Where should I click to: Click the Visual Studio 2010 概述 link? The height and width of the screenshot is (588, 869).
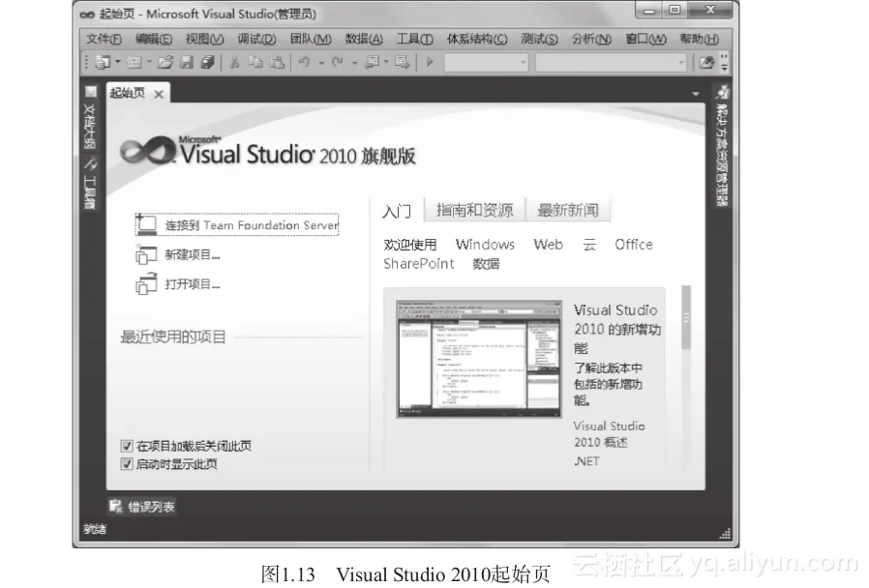[609, 434]
